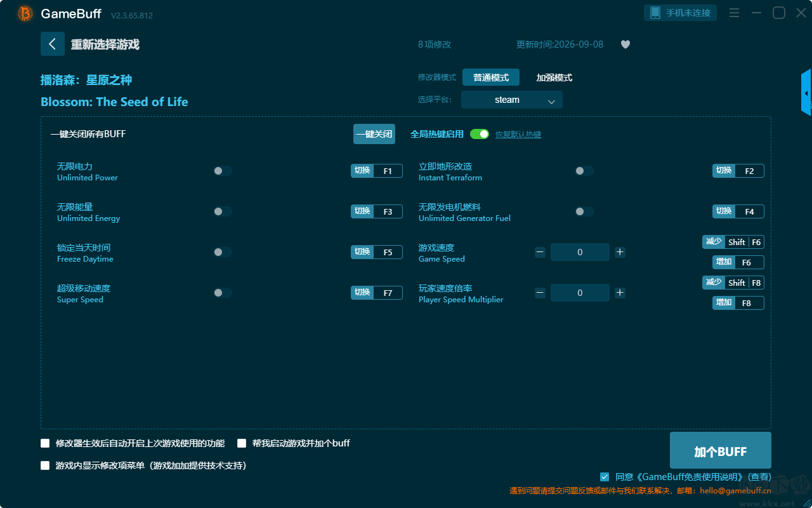The width and height of the screenshot is (812, 508).
Task: Enable Instant Terraform switch
Action: point(584,171)
